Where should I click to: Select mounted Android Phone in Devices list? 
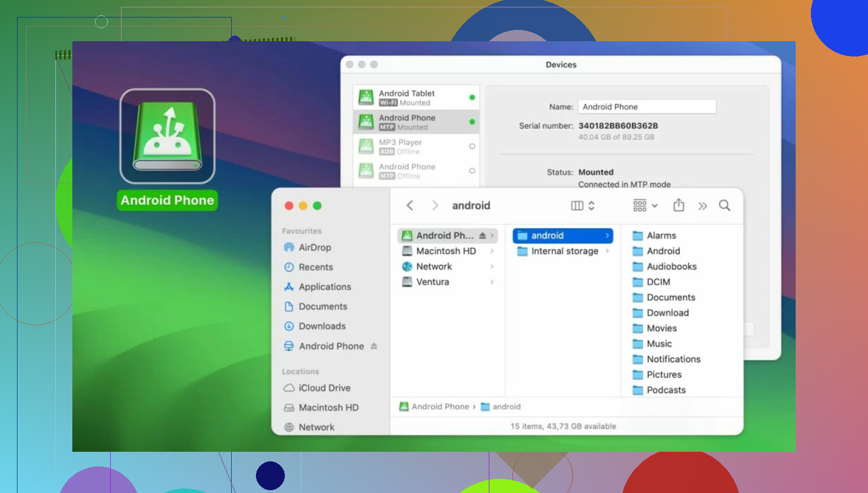click(x=416, y=122)
